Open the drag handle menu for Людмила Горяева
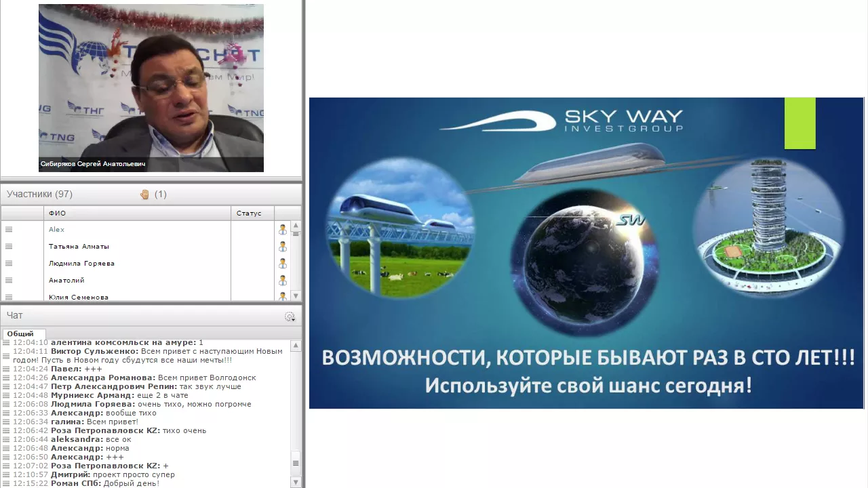The height and width of the screenshot is (488, 868). click(9, 264)
